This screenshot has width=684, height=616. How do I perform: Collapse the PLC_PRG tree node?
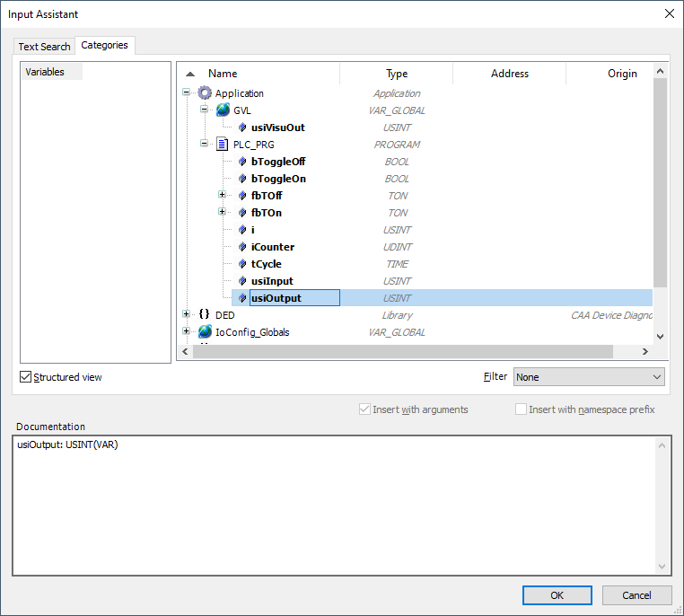click(205, 145)
